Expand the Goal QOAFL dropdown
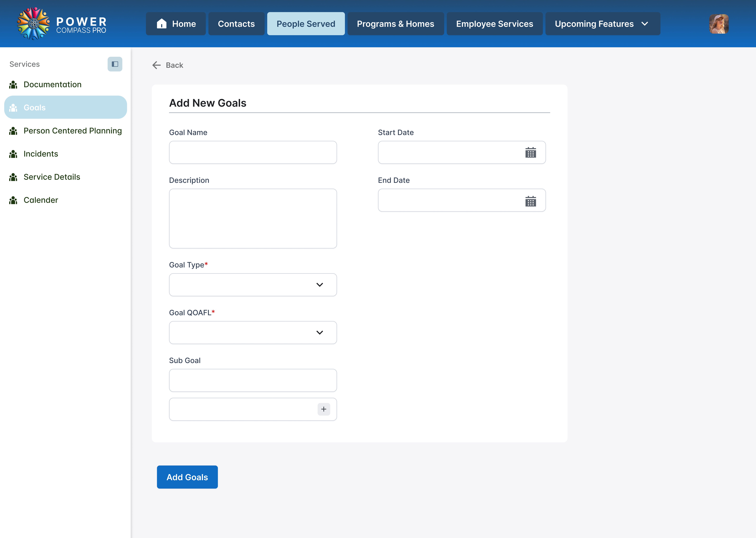Viewport: 756px width, 538px height. (253, 333)
